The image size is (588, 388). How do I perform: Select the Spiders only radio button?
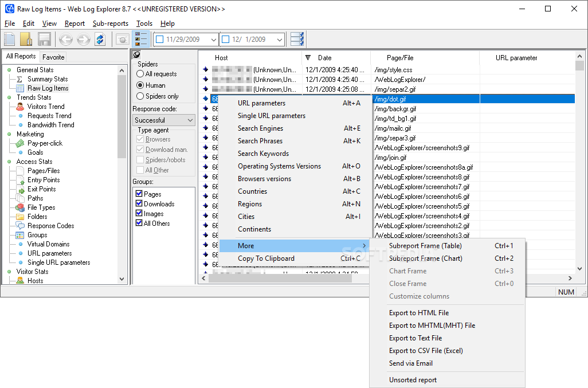tap(140, 96)
